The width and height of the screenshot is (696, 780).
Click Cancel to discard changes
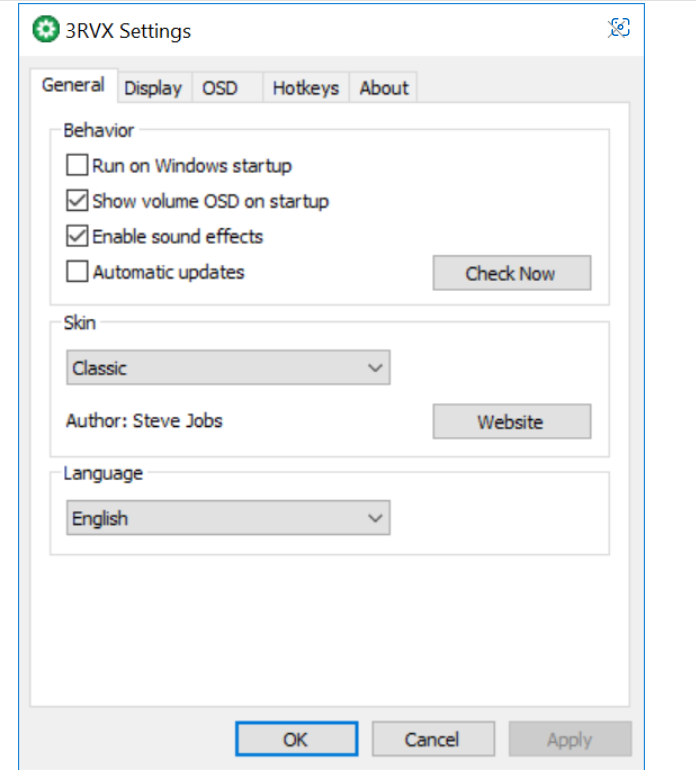pyautogui.click(x=432, y=740)
